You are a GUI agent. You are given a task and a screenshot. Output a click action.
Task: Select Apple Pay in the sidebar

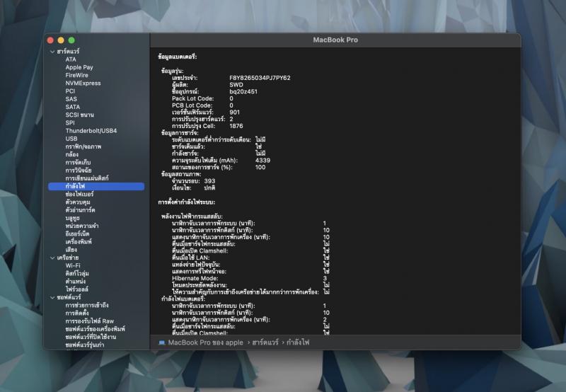[x=79, y=67]
